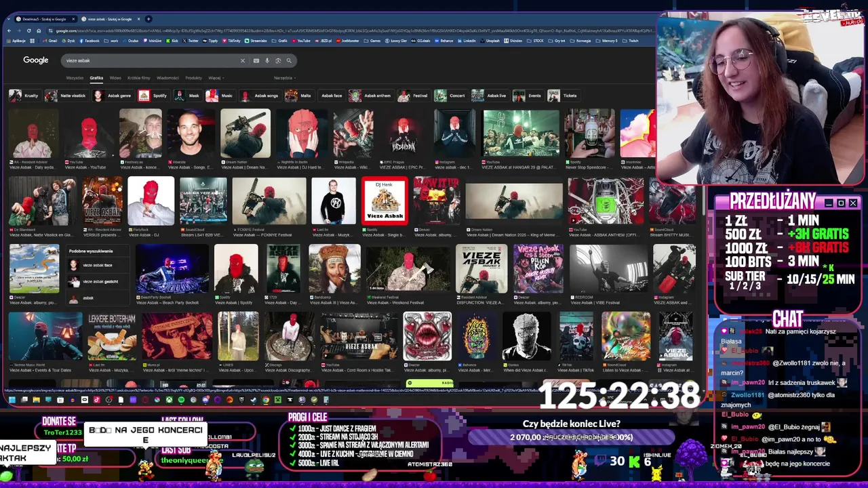Open the browser tab list dropdown arrow
The height and width of the screenshot is (488, 868).
[x=9, y=19]
